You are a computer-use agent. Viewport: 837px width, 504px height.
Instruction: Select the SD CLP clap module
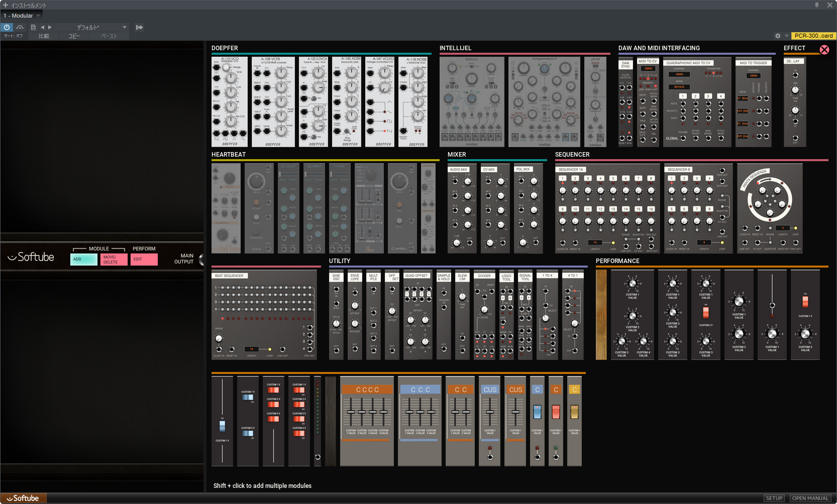click(x=288, y=208)
